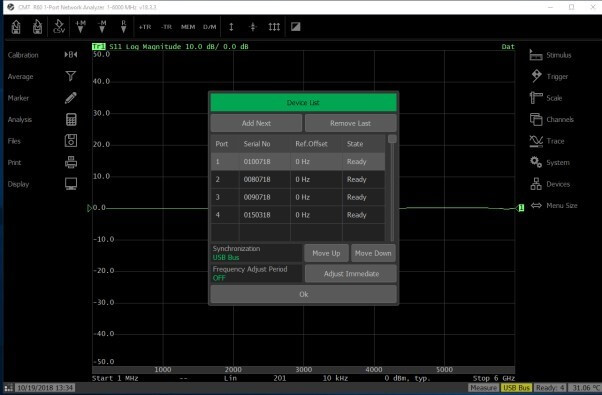Remove a marker with -M icon

pyautogui.click(x=102, y=27)
